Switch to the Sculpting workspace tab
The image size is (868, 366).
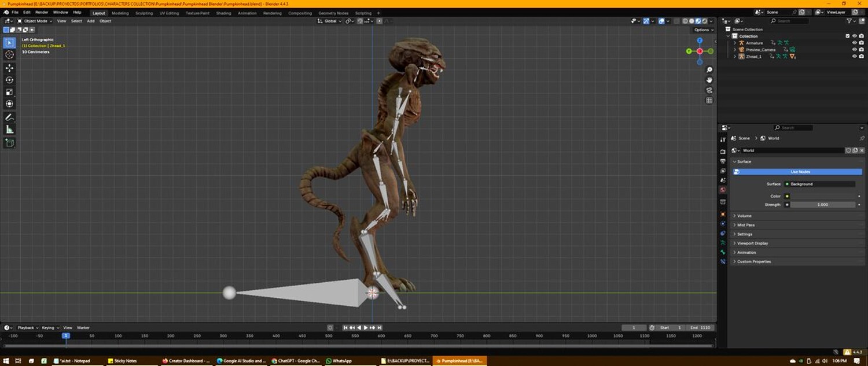tap(144, 13)
